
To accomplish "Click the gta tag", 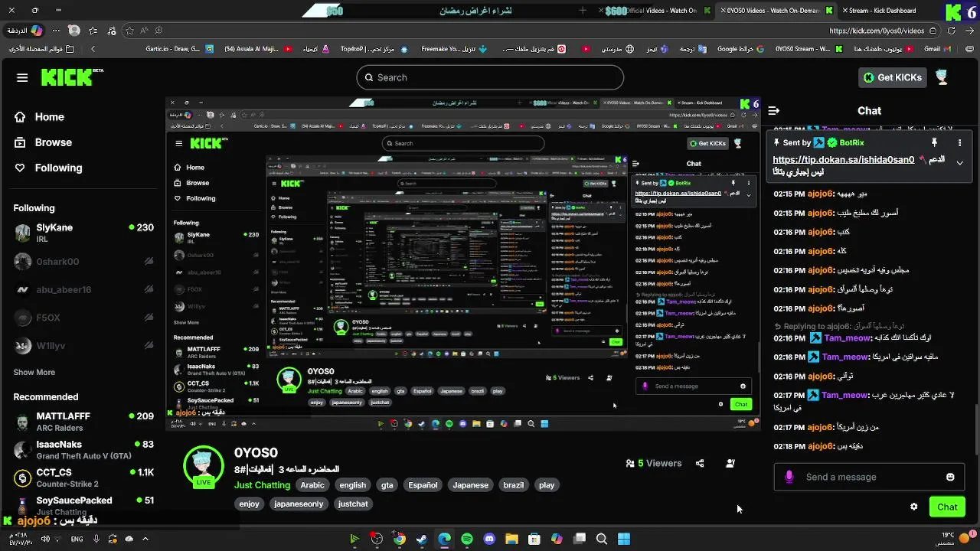I will pos(387,485).
